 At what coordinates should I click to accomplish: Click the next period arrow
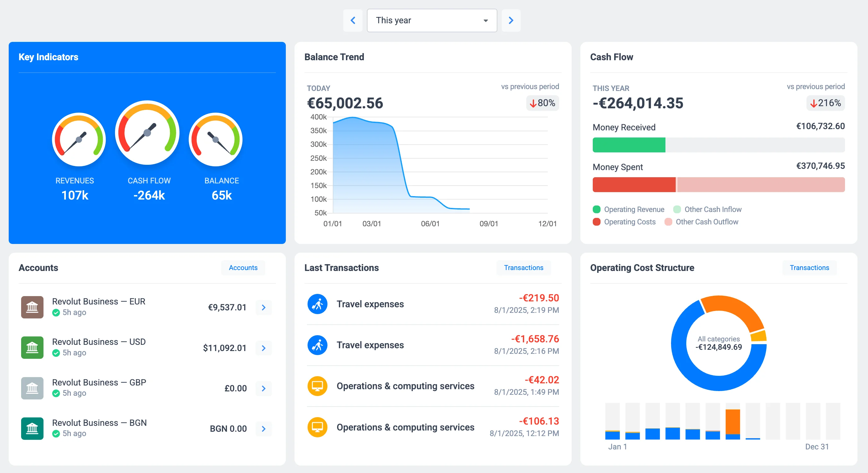pyautogui.click(x=511, y=20)
